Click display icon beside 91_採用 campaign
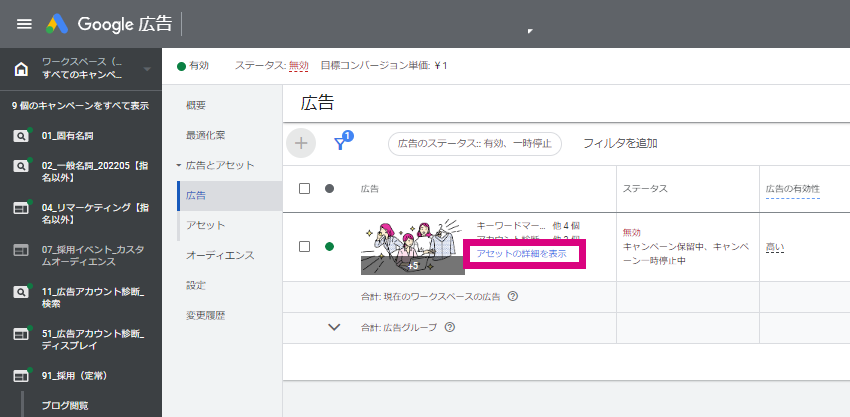This screenshot has width=850, height=417. 21,375
